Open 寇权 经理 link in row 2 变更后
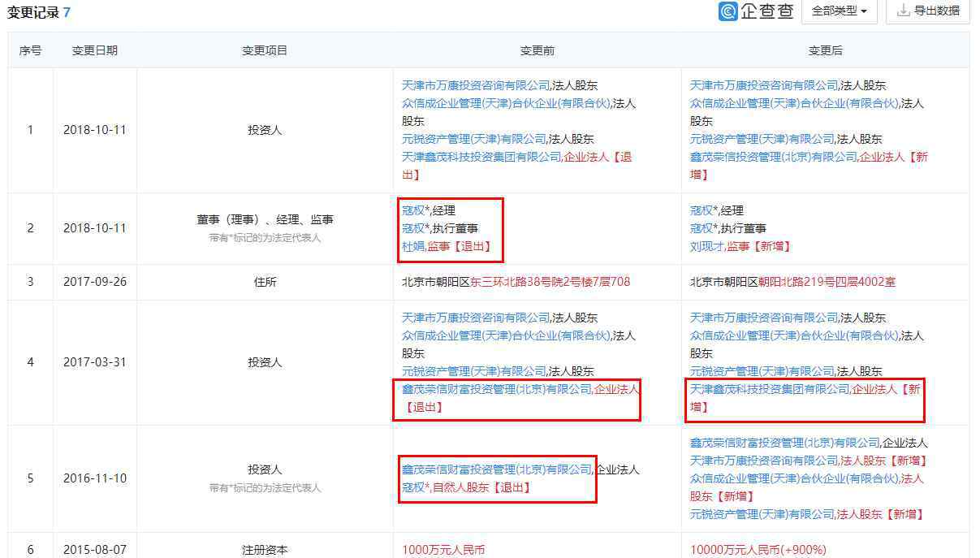Screen dimensions: 980x558 click(x=702, y=210)
